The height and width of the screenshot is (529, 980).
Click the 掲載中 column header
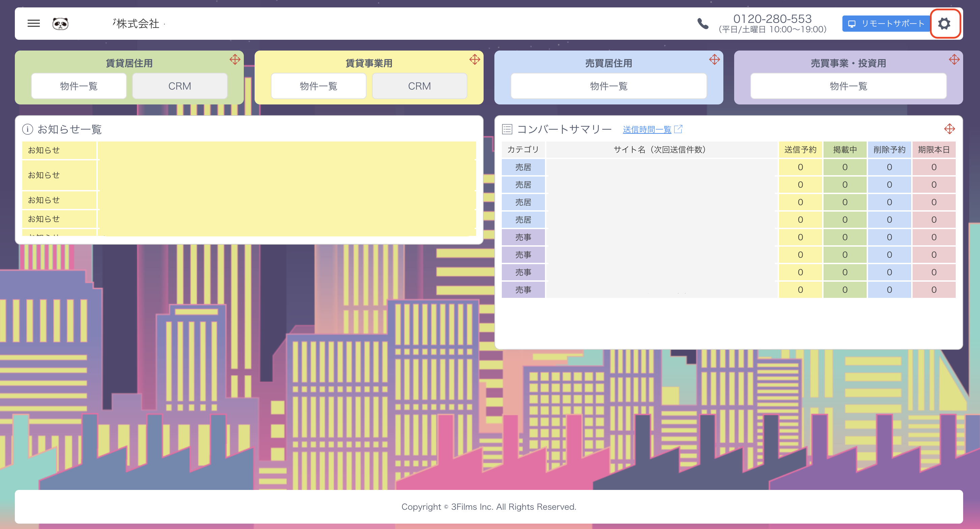(x=845, y=149)
